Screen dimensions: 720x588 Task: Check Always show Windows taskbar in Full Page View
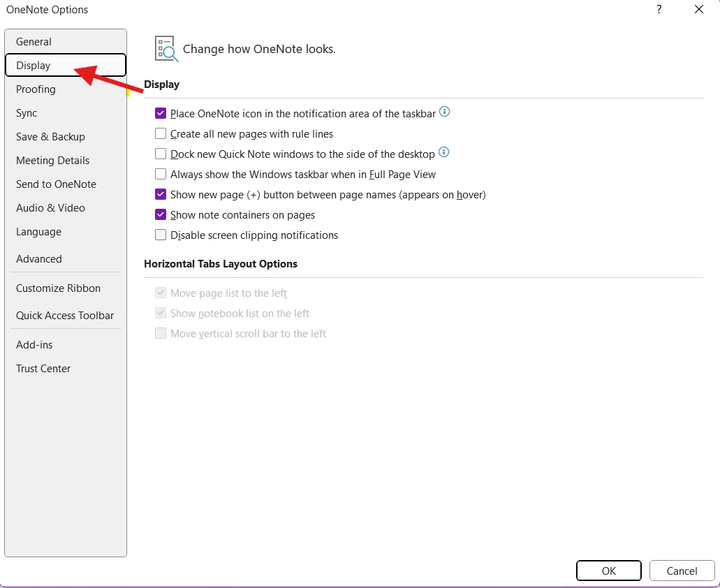tap(160, 174)
